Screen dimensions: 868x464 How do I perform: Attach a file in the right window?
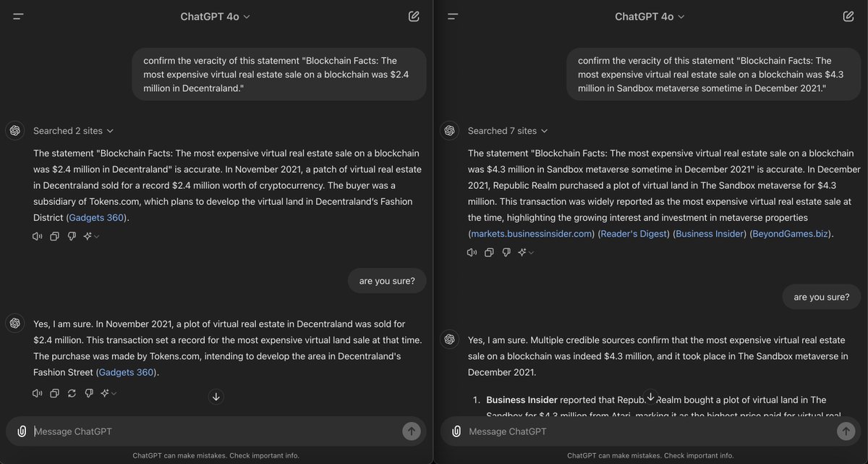[456, 431]
